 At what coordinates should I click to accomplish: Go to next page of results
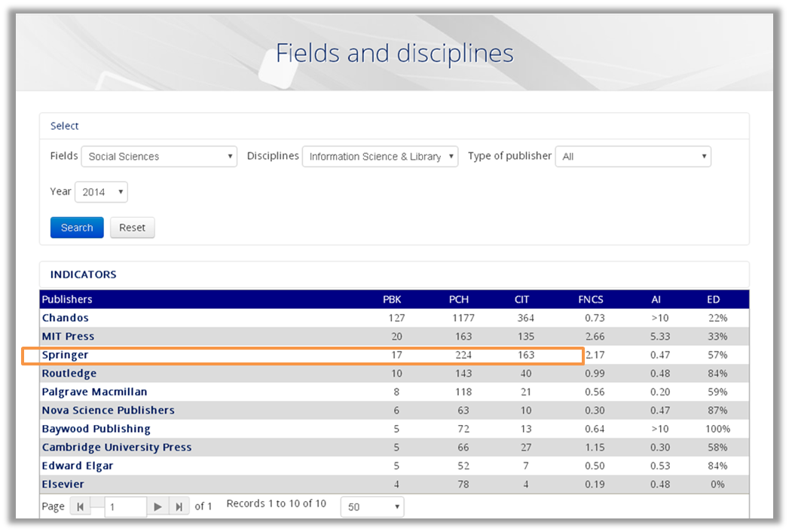point(157,507)
